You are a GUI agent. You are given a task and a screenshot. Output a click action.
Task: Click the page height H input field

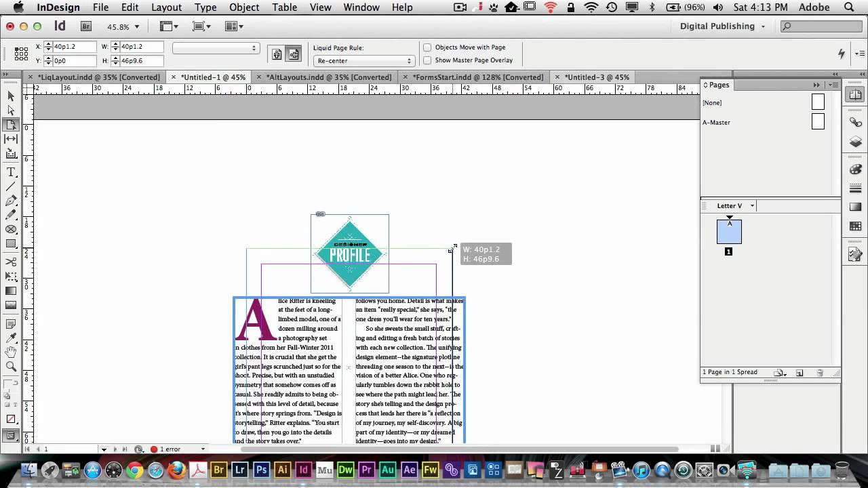(x=142, y=60)
